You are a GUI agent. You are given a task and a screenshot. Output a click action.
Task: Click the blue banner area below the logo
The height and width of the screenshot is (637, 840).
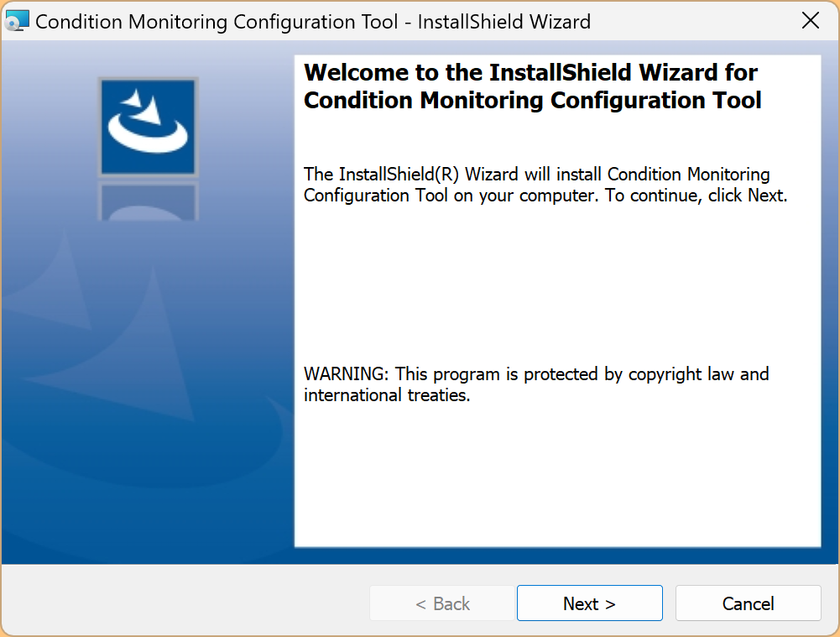coord(148,470)
